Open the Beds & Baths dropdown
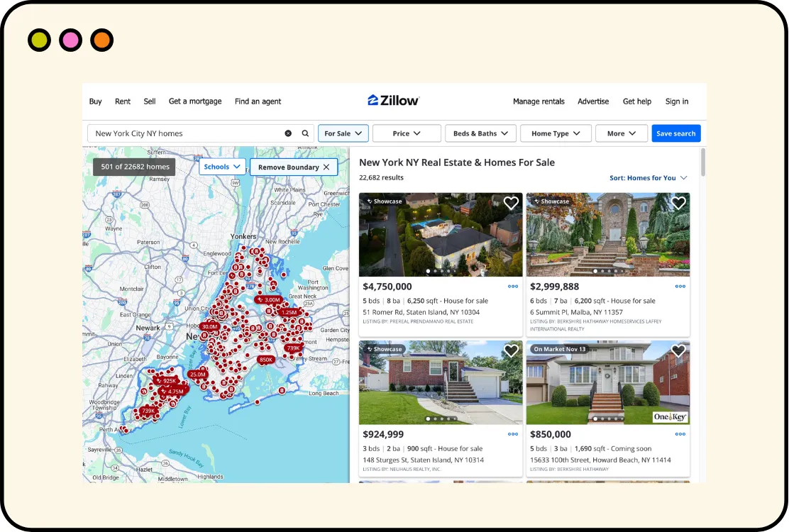The width and height of the screenshot is (789, 532). (480, 133)
